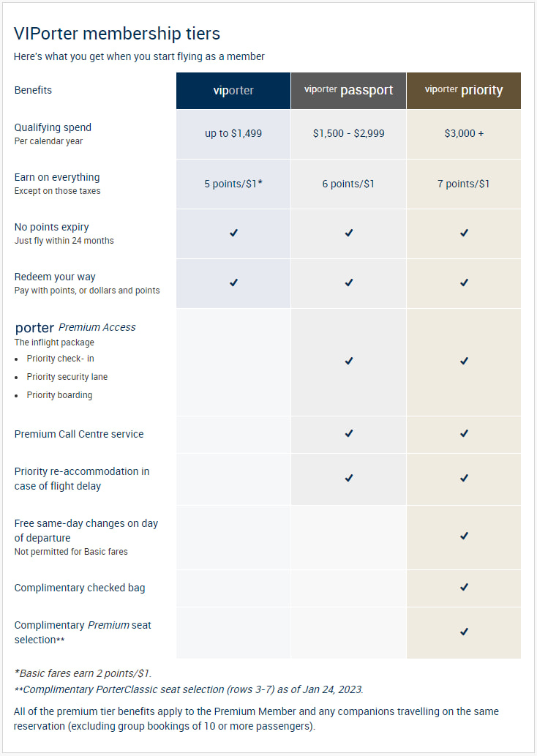Click the Complimentary Premium seat selection checkmark
This screenshot has height=756, width=537.
pyautogui.click(x=464, y=632)
